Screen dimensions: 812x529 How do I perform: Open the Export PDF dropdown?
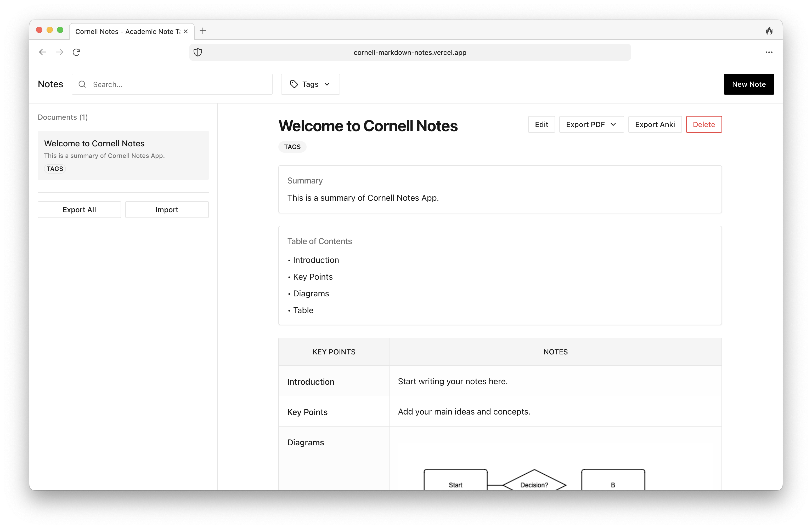(x=591, y=124)
